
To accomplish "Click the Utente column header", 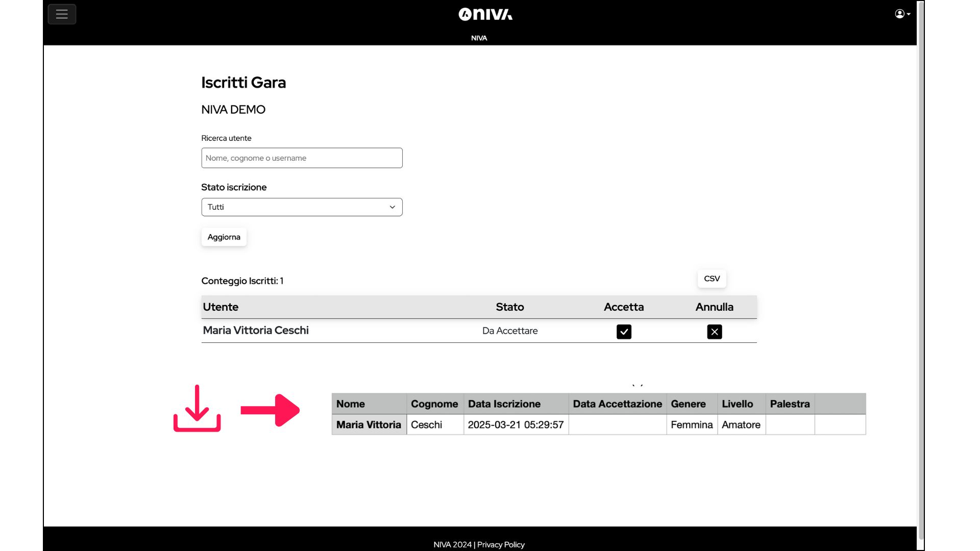I will tap(220, 307).
